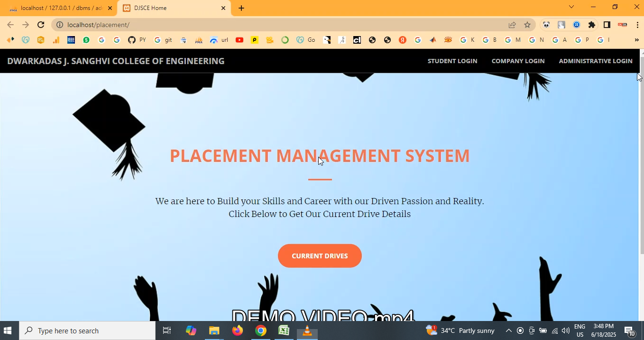644x340 pixels.
Task: Click the browser back arrow
Action: click(10, 25)
